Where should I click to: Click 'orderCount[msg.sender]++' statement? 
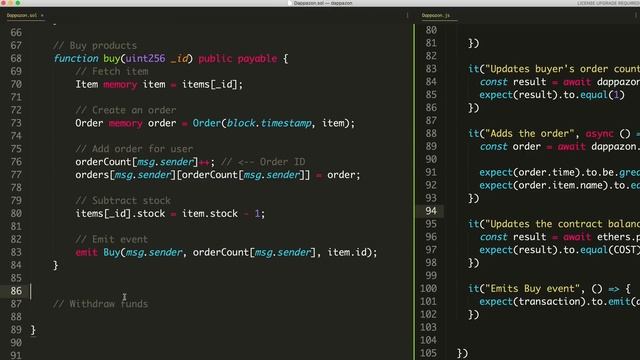[145, 162]
